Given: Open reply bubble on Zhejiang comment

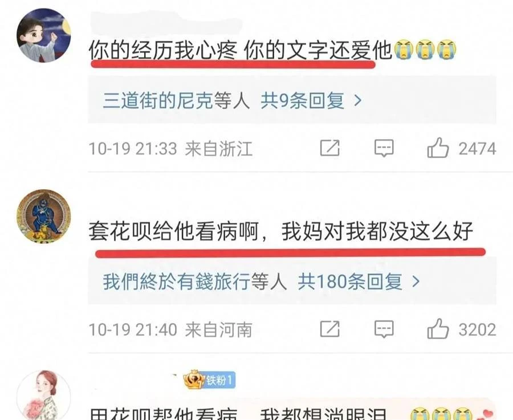Looking at the screenshot, I should pos(384,148).
